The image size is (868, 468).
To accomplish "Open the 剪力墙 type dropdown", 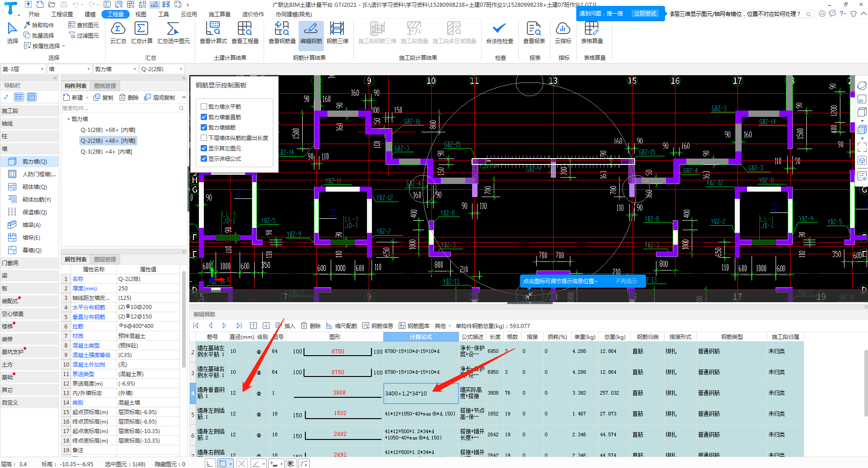I will (x=116, y=69).
